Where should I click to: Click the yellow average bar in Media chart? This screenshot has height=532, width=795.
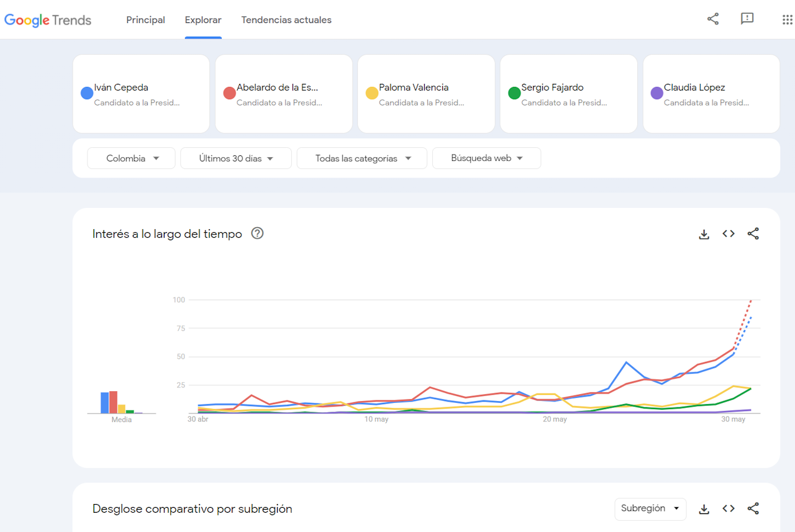(x=122, y=409)
